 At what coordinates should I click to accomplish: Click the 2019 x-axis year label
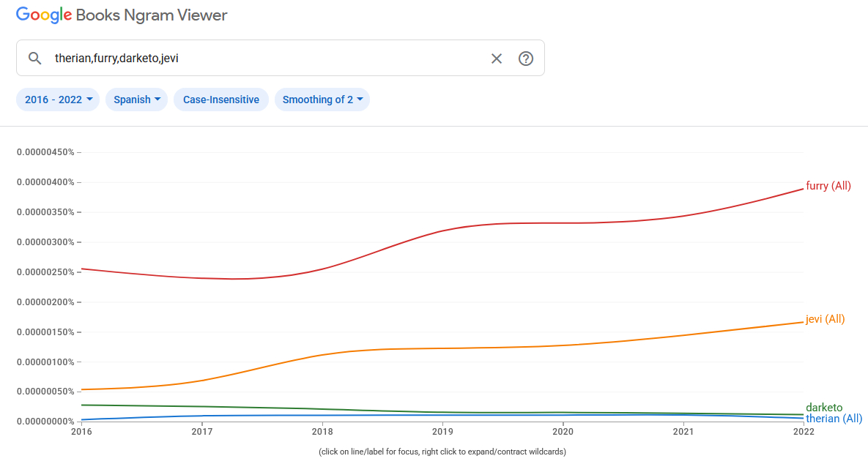pos(442,433)
